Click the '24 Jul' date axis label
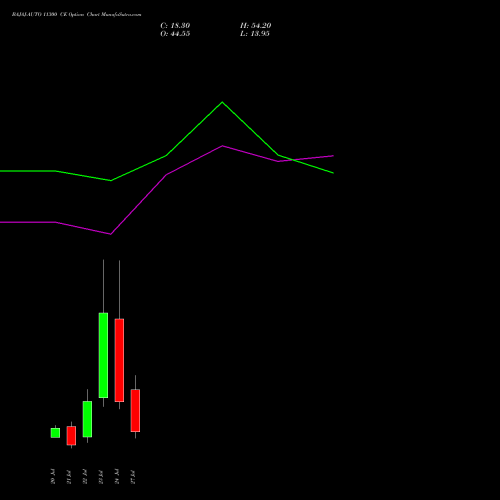This screenshot has height=500, width=500. 117,476
